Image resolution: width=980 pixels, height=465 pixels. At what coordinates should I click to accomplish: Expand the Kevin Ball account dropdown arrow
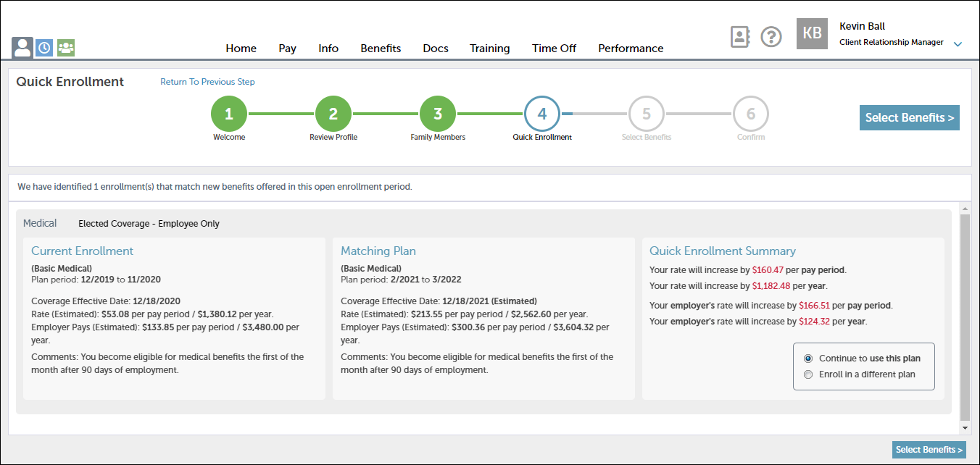coord(958,44)
